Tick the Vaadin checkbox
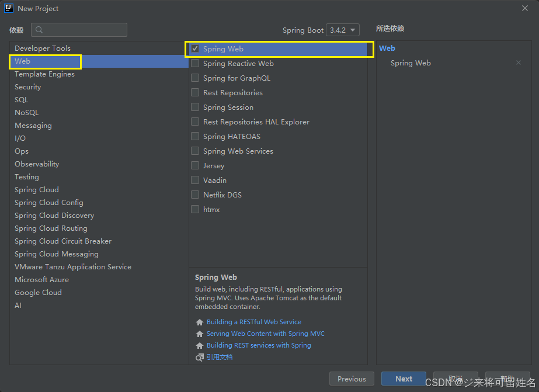The image size is (539, 392). (x=195, y=180)
